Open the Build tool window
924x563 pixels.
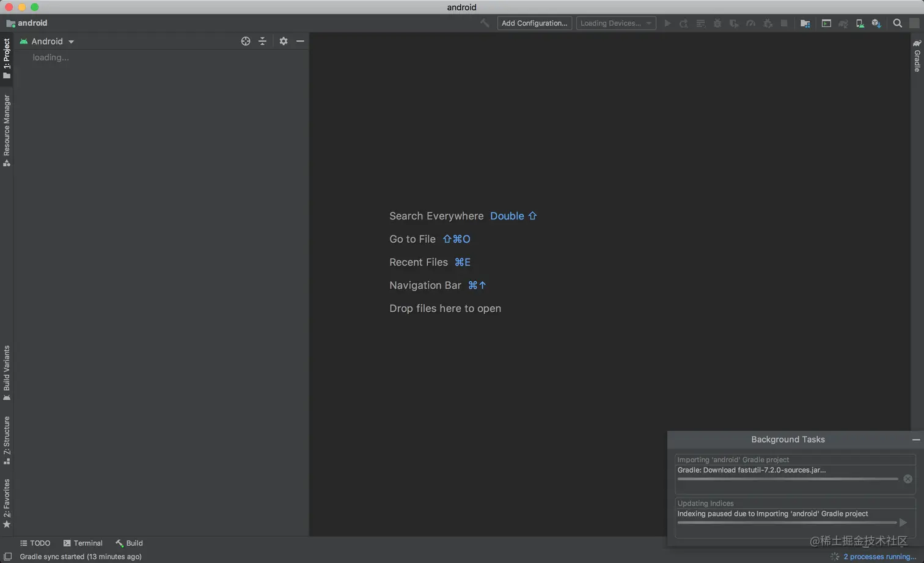(129, 543)
